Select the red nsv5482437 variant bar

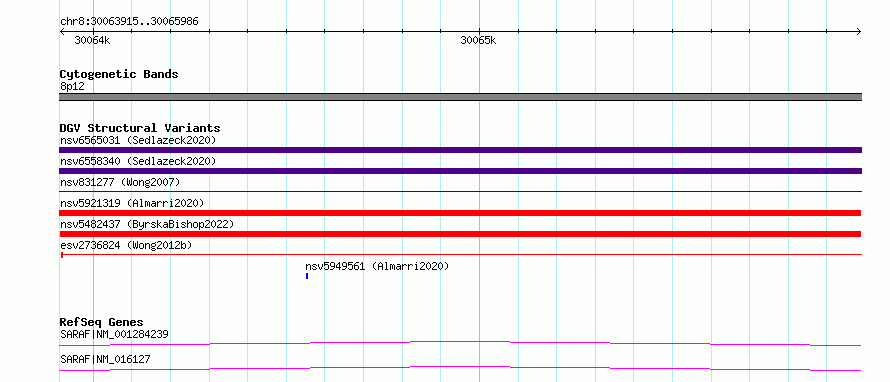[460, 234]
